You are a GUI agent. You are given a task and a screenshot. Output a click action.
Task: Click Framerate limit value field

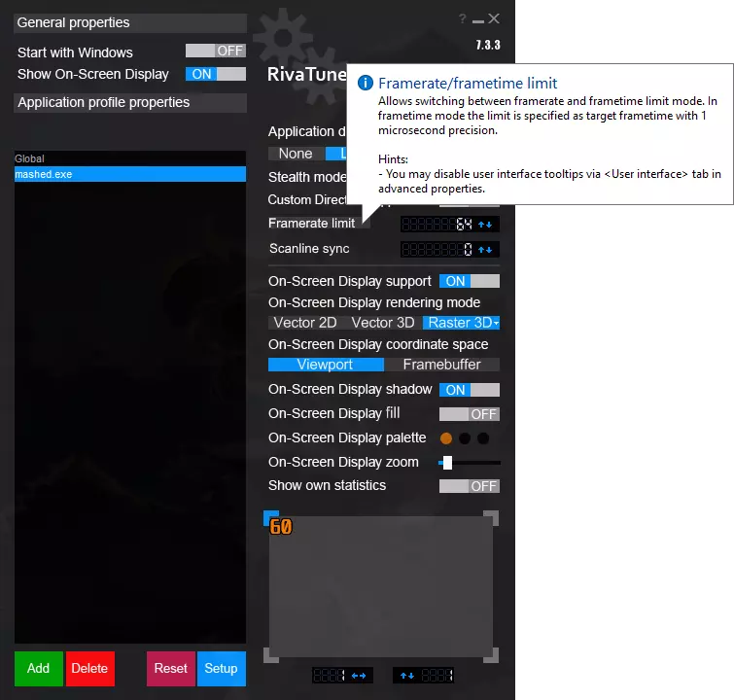click(x=437, y=225)
